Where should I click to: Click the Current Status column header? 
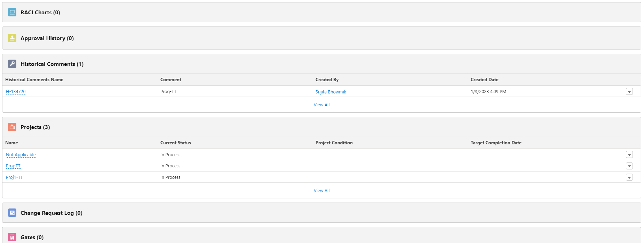pos(175,143)
